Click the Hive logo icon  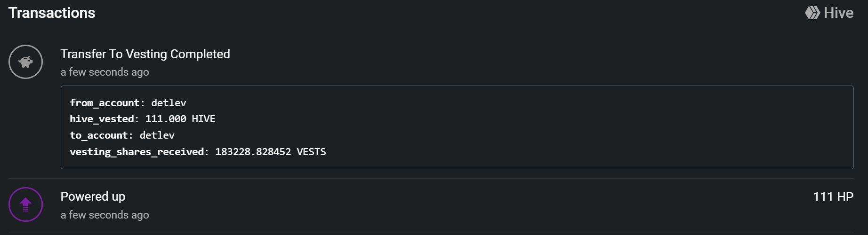point(812,13)
